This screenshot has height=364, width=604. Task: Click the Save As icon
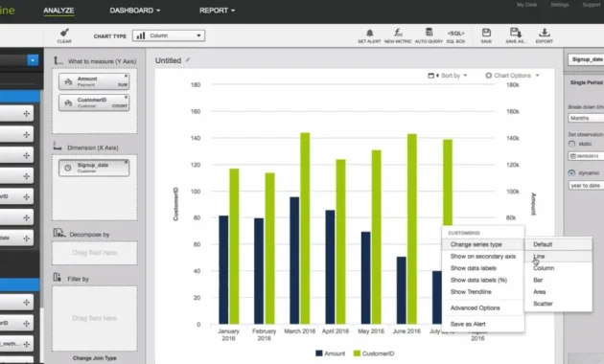tap(516, 33)
